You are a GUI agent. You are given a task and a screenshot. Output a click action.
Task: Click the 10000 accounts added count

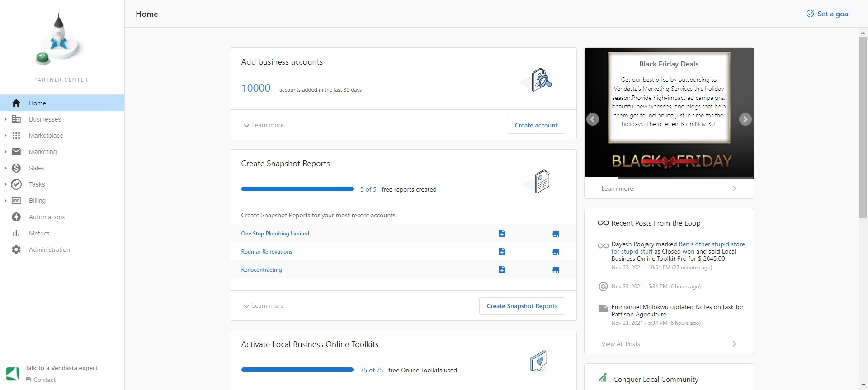click(x=256, y=88)
